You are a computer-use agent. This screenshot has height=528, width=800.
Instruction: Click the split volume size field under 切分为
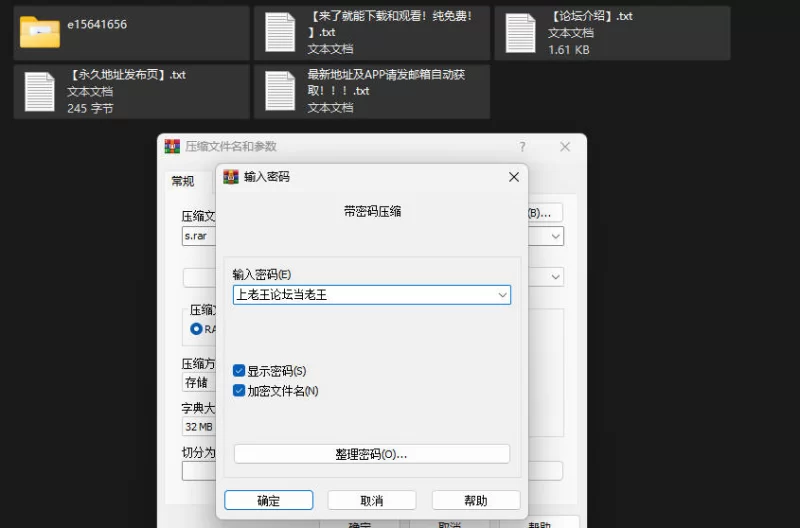pos(198,471)
